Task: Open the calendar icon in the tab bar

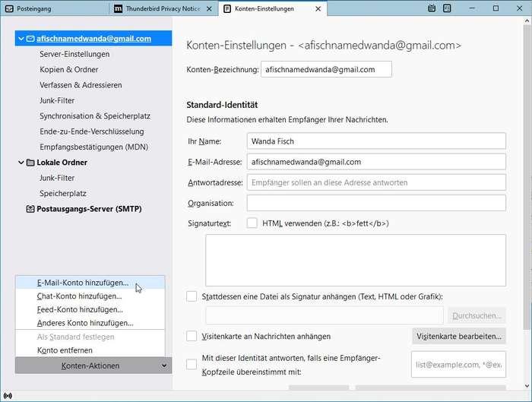Action: (432, 8)
